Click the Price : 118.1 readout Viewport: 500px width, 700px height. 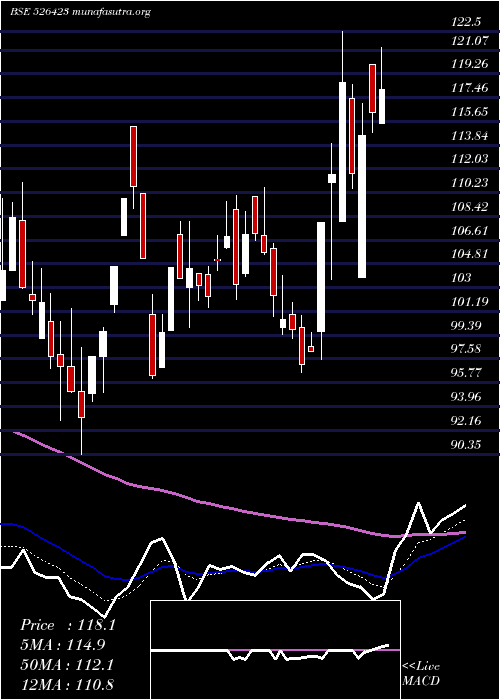pos(68,625)
